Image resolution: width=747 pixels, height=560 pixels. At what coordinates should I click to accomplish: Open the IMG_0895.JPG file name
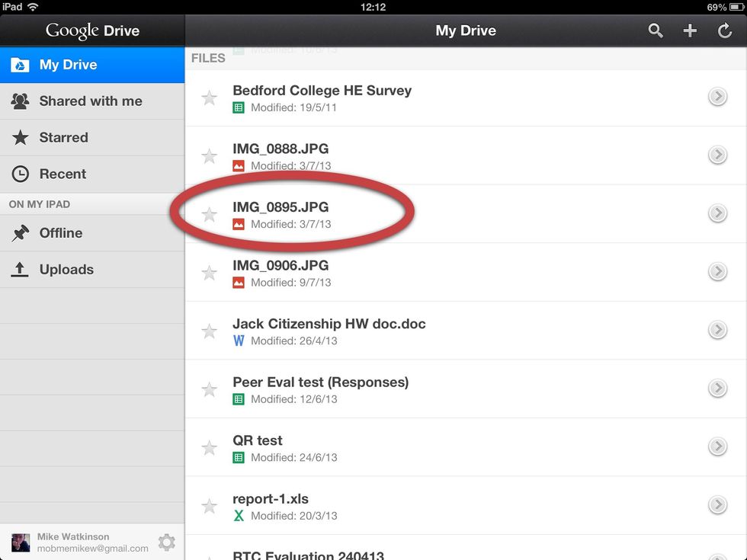point(281,207)
